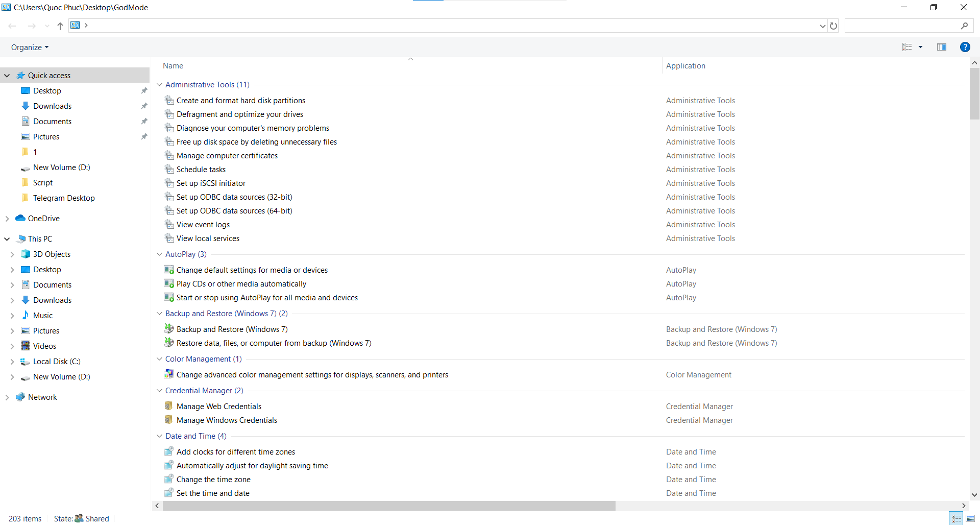This screenshot has height=525, width=980.
Task: Select Set up ODBC data sources (32-bit)
Action: pos(234,197)
